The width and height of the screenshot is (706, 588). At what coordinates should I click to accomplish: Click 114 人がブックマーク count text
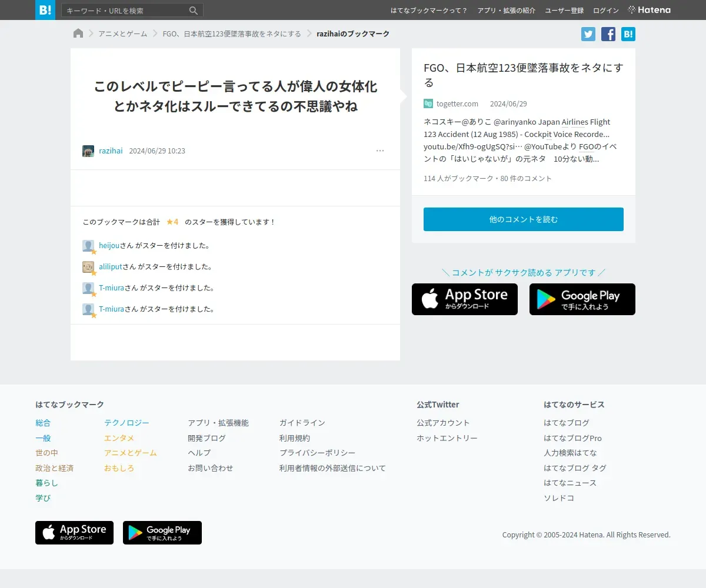click(x=458, y=178)
